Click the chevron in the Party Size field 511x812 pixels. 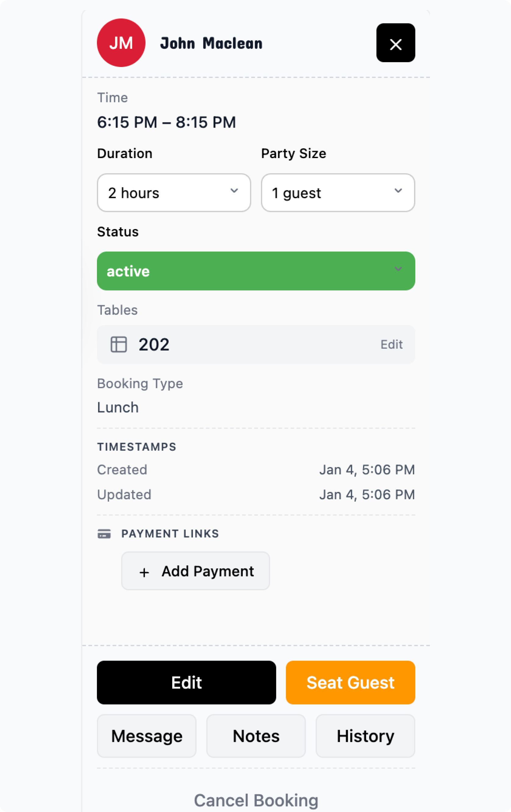[x=398, y=191]
